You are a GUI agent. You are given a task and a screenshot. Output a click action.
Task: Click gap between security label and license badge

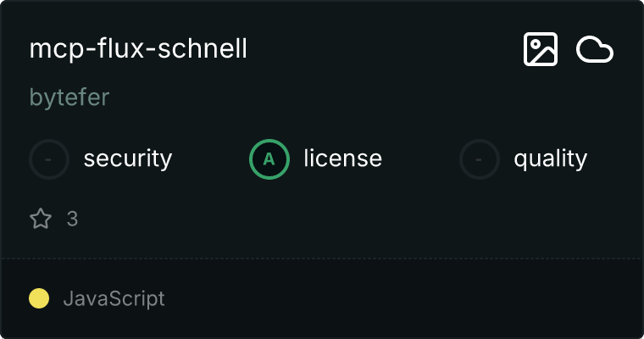tap(210, 158)
